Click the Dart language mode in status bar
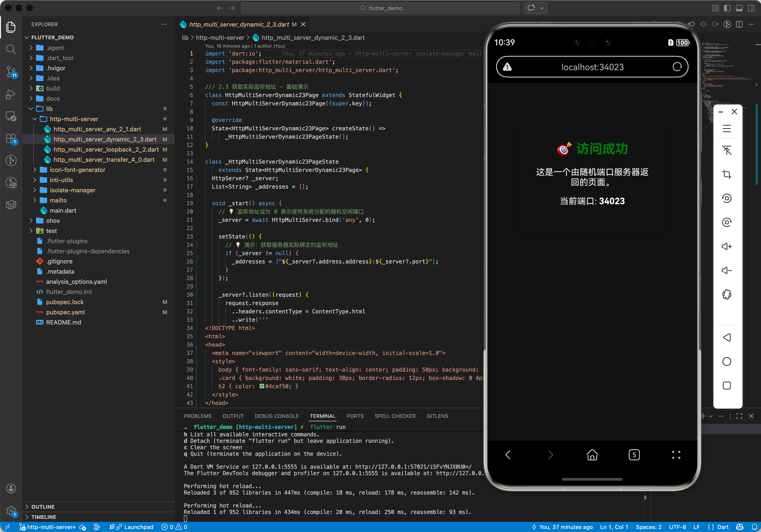Screen dimensions: 761x532 click(x=723, y=527)
